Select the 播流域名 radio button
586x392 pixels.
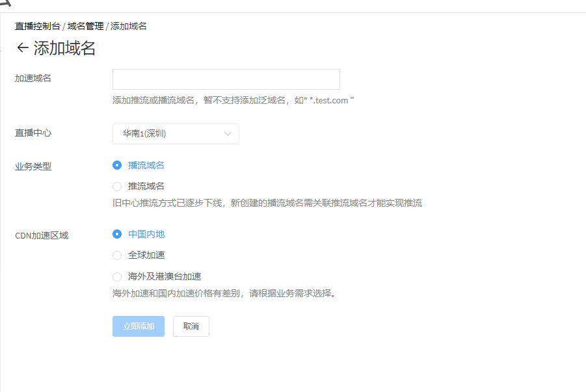pos(117,165)
